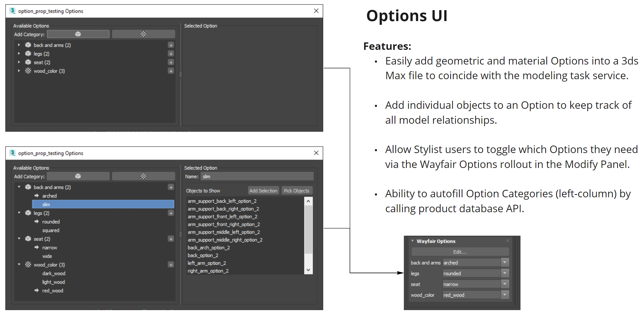Select "back_option_2" in the Objects to Show list
Viewport: 644px width, 317px height.
203,255
